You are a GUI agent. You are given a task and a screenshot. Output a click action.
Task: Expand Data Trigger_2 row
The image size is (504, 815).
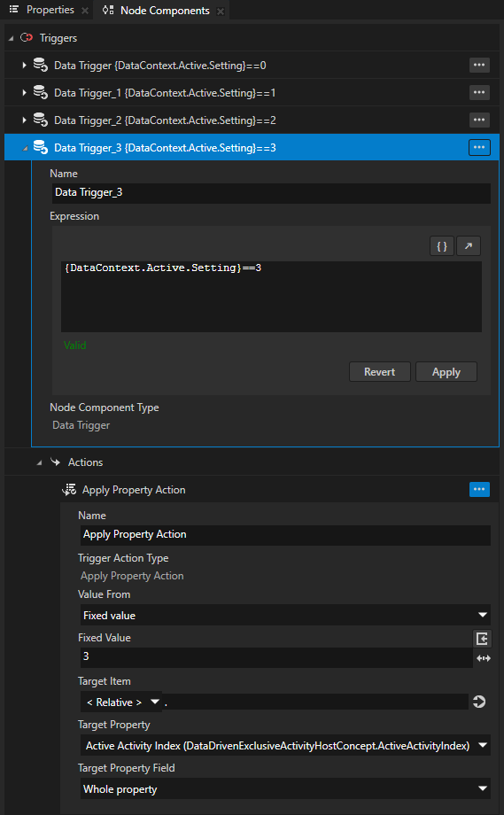click(x=24, y=120)
